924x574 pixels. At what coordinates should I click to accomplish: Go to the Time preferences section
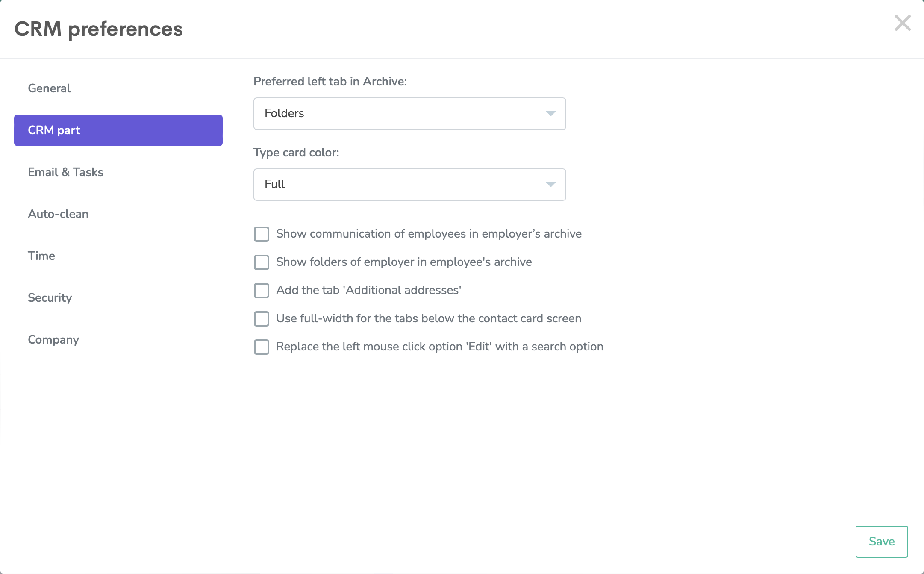tap(41, 256)
